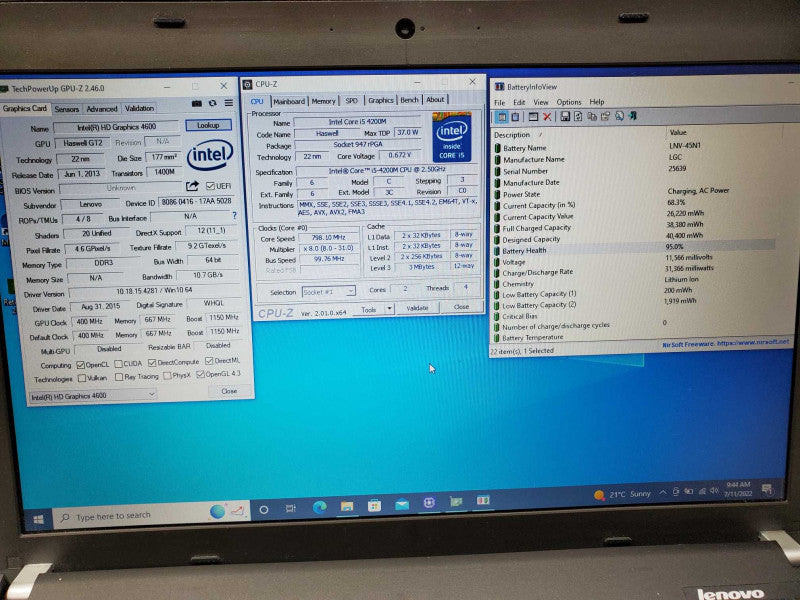Click the Exit door toolbar icon
This screenshot has height=600, width=800.
pos(633,116)
